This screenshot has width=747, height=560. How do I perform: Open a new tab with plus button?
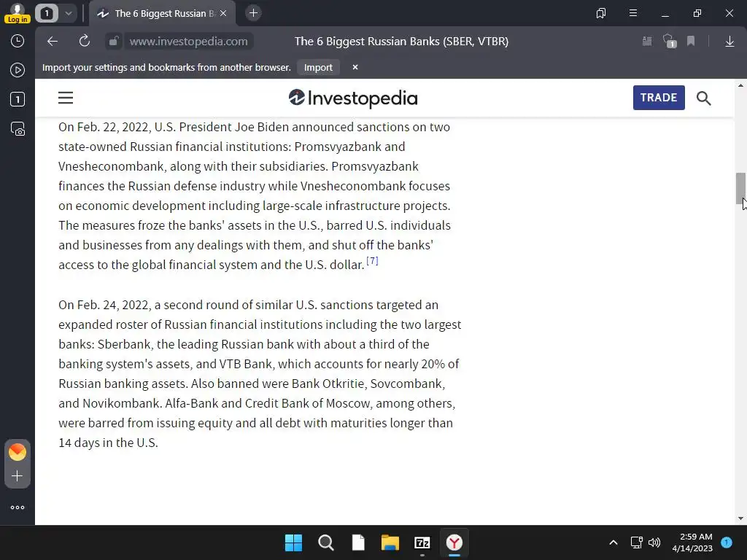coord(253,13)
